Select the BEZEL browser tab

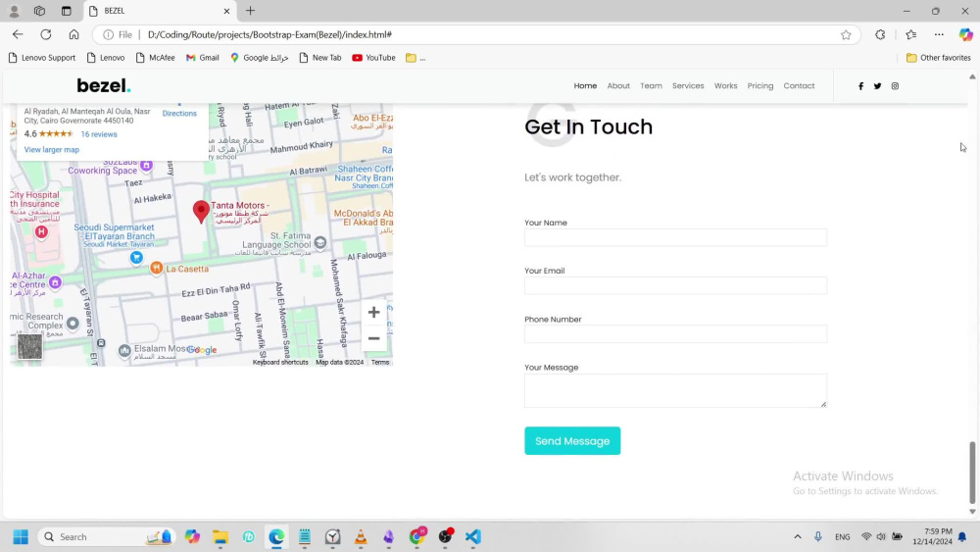pos(160,11)
